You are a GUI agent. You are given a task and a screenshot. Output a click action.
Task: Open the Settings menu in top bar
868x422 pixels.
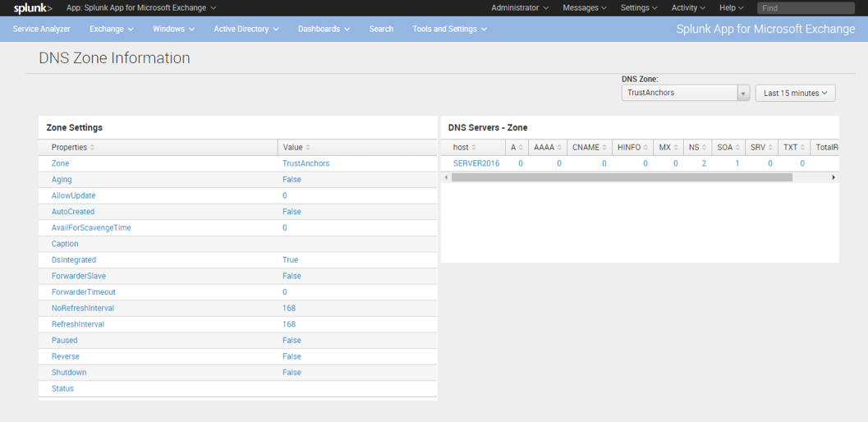(x=639, y=7)
